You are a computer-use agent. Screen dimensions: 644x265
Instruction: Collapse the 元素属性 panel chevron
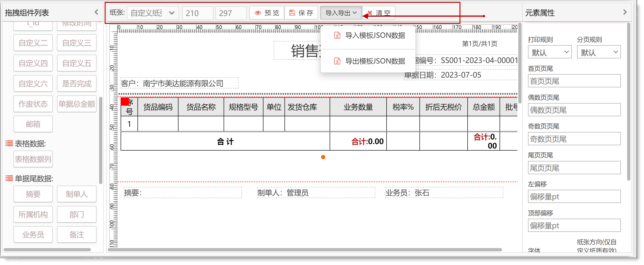(625, 12)
